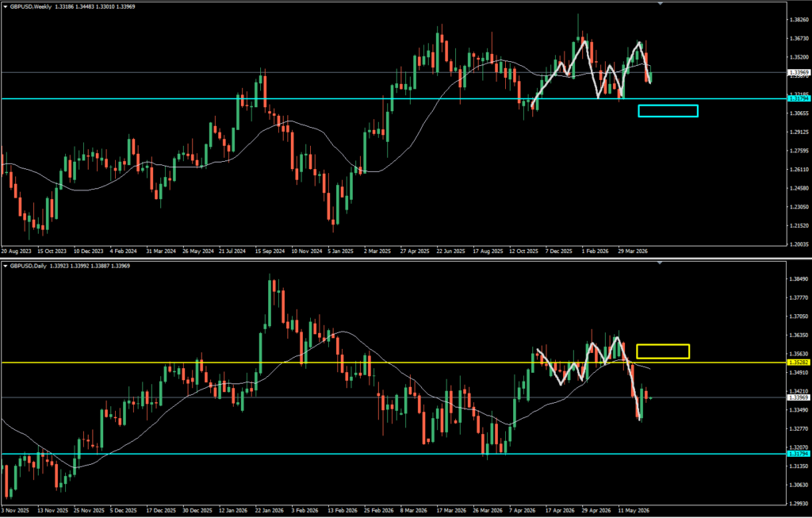Click the 1.23050 price axis label
This screenshot has height=518, width=812.
tap(800, 207)
